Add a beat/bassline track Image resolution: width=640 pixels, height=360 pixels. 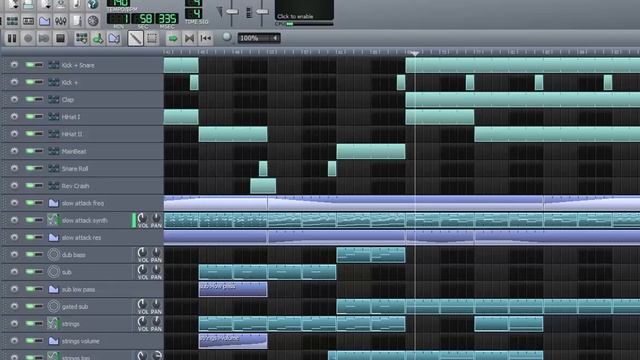[81, 38]
